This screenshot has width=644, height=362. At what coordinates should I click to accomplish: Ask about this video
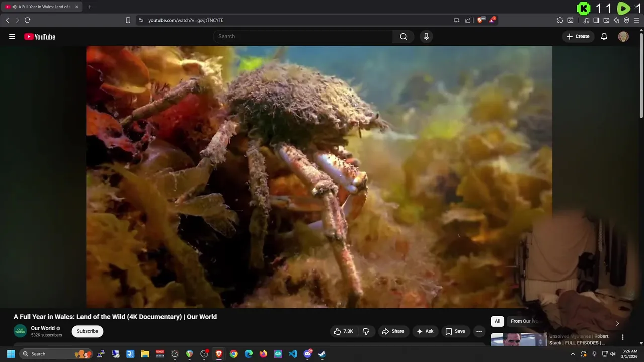(425, 331)
